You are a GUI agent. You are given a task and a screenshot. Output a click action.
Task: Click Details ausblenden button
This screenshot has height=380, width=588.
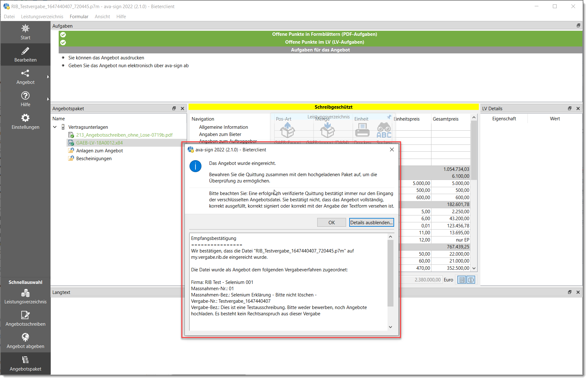coord(372,222)
